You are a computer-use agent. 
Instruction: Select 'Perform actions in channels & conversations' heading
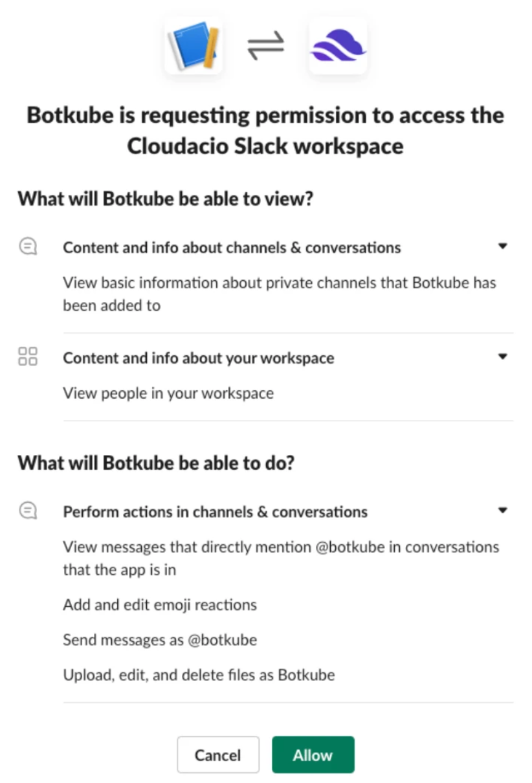click(215, 512)
